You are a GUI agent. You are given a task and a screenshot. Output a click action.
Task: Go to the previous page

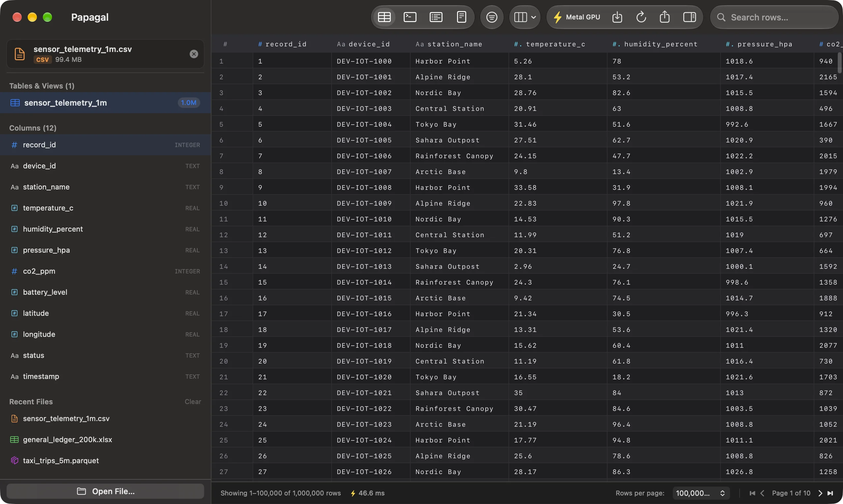click(762, 493)
